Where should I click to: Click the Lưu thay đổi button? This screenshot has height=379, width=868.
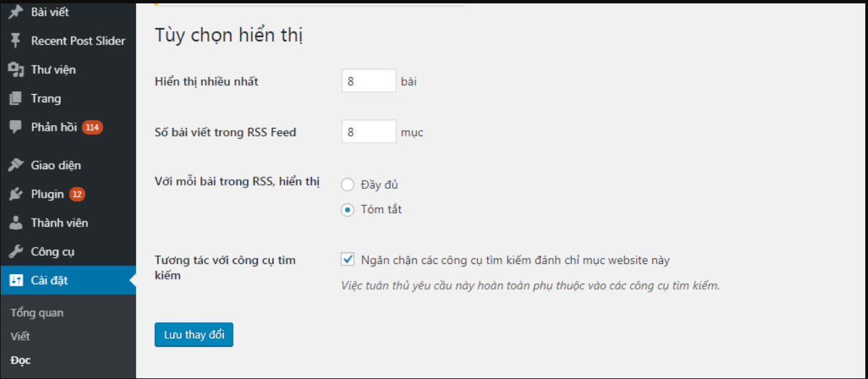tap(193, 335)
